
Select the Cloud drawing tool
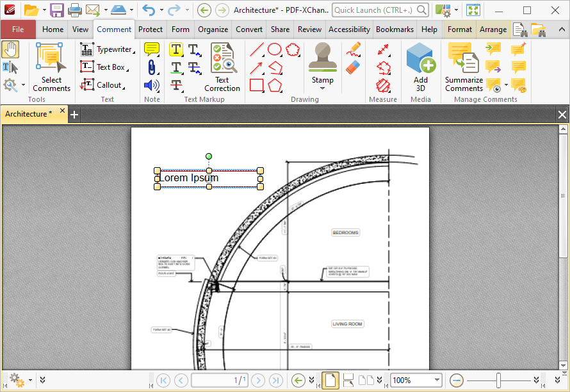click(293, 49)
